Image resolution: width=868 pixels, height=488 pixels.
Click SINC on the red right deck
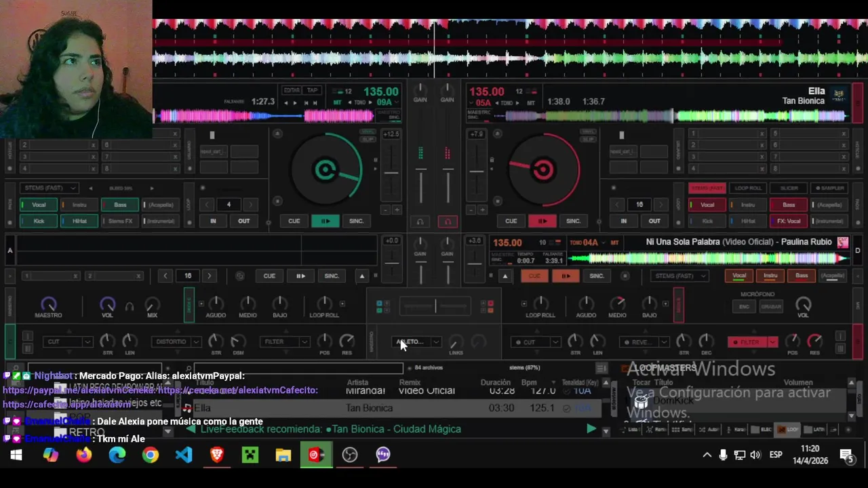pyautogui.click(x=573, y=221)
